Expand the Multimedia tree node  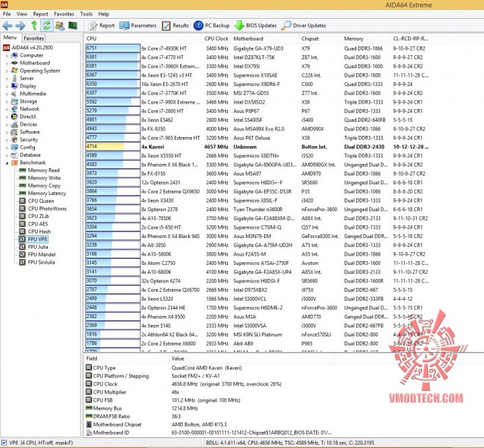(7, 94)
